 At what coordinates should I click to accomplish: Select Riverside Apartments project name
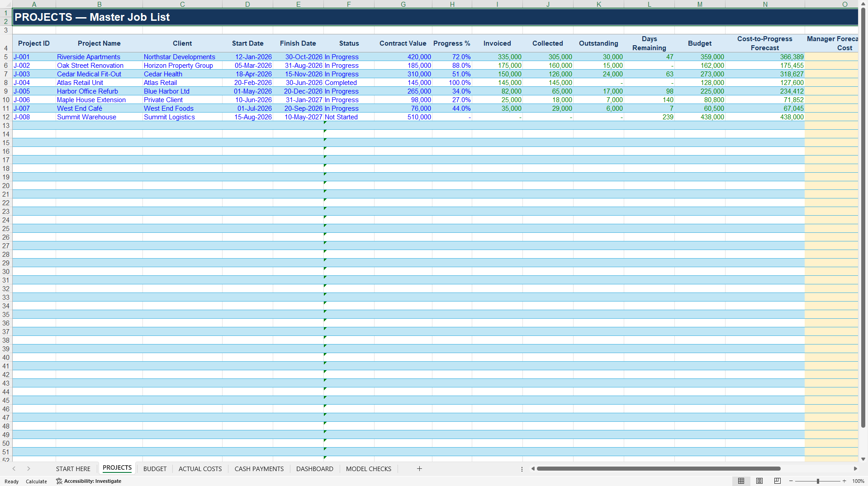click(99, 57)
